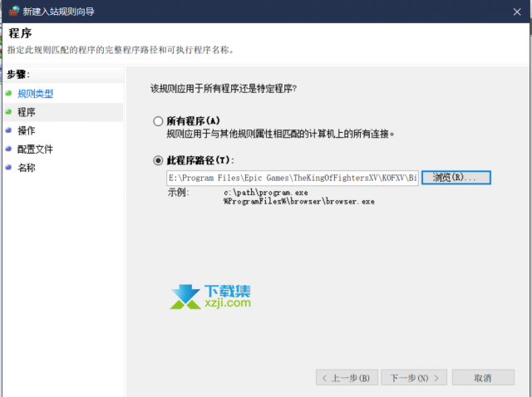
Task: Select the 此程序路径(T) radio button
Action: (158, 160)
